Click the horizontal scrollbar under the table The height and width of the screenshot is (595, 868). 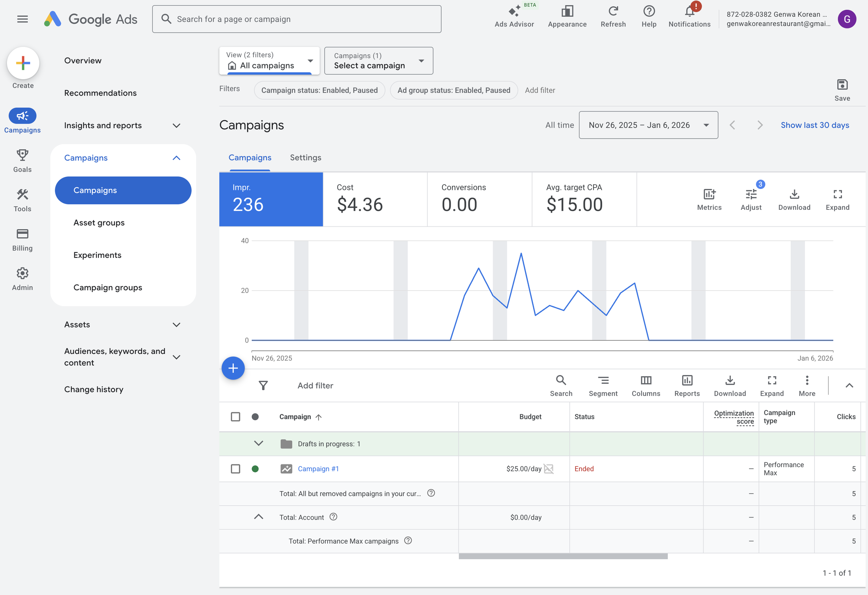click(563, 556)
